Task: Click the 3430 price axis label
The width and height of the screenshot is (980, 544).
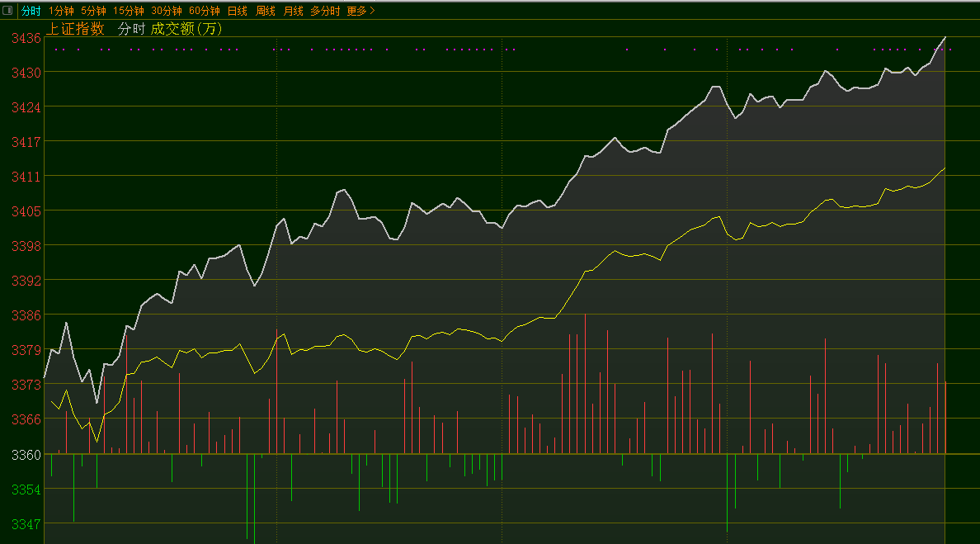Action: click(x=26, y=73)
